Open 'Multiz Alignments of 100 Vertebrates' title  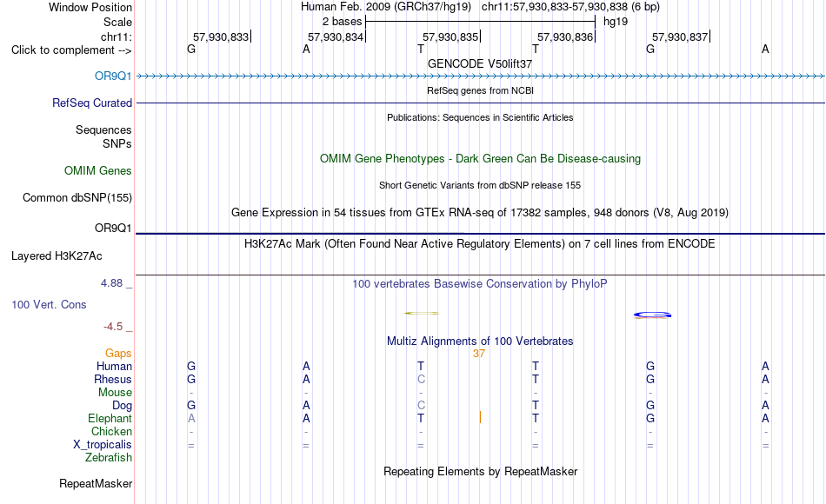tap(480, 341)
